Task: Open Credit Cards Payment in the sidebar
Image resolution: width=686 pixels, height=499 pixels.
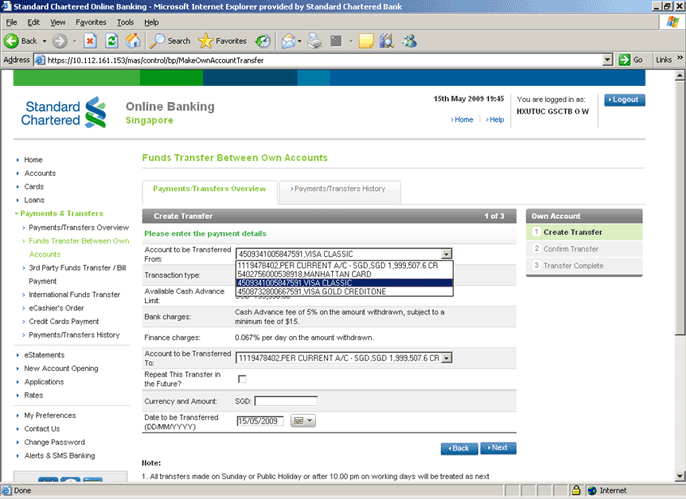Action: click(63, 321)
